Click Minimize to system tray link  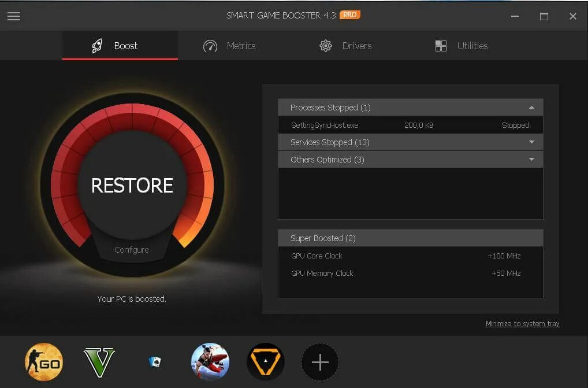522,323
